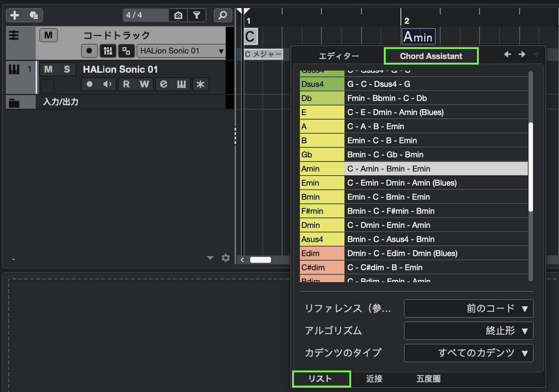
Task: Click the Freeze asterisk icon on HALion track
Action: pos(200,84)
